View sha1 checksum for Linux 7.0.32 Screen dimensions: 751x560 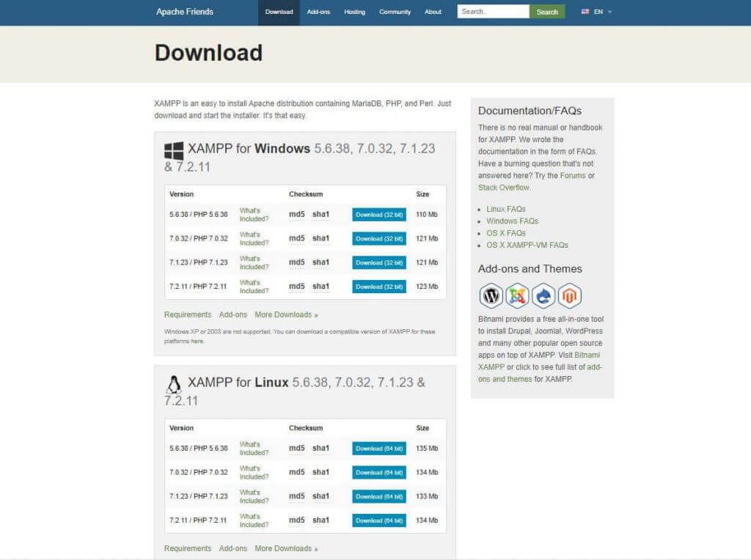(x=321, y=473)
